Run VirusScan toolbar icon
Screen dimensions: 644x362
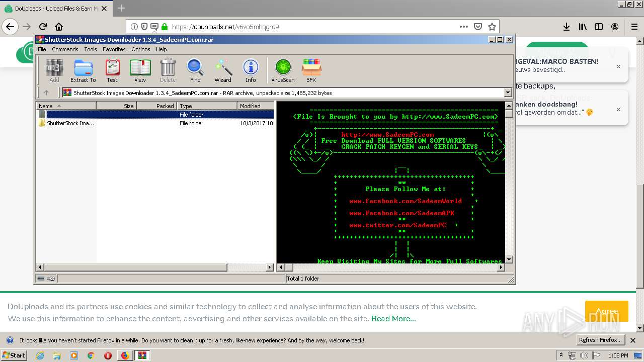click(x=283, y=70)
